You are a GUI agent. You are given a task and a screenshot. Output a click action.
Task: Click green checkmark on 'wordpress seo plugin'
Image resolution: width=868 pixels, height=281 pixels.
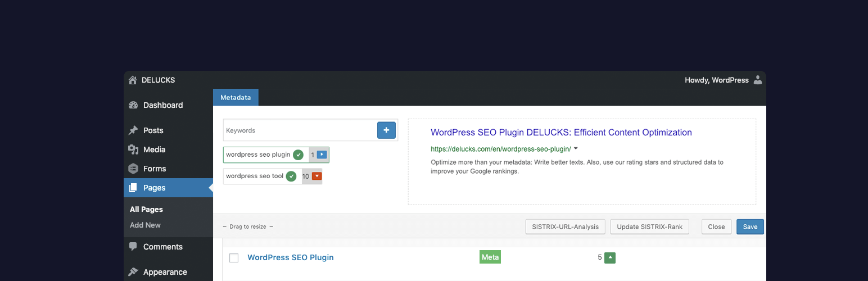pyautogui.click(x=298, y=155)
